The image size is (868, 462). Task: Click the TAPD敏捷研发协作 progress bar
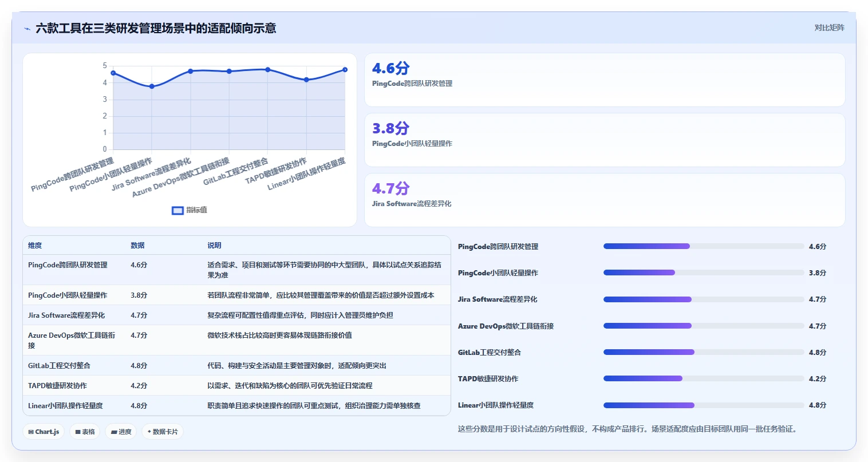pyautogui.click(x=704, y=378)
